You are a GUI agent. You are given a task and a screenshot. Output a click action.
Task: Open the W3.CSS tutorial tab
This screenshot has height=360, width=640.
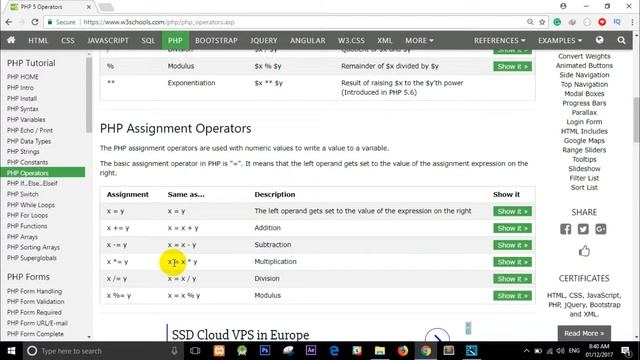click(351, 40)
